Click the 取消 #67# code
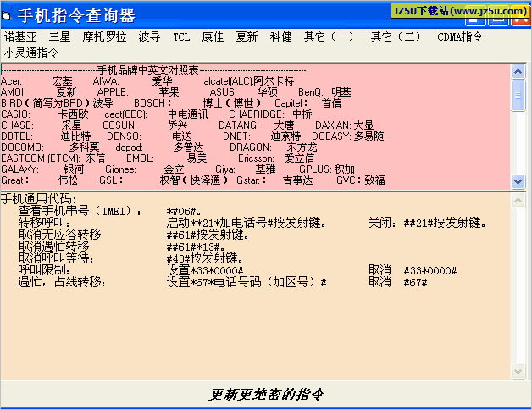 point(397,282)
